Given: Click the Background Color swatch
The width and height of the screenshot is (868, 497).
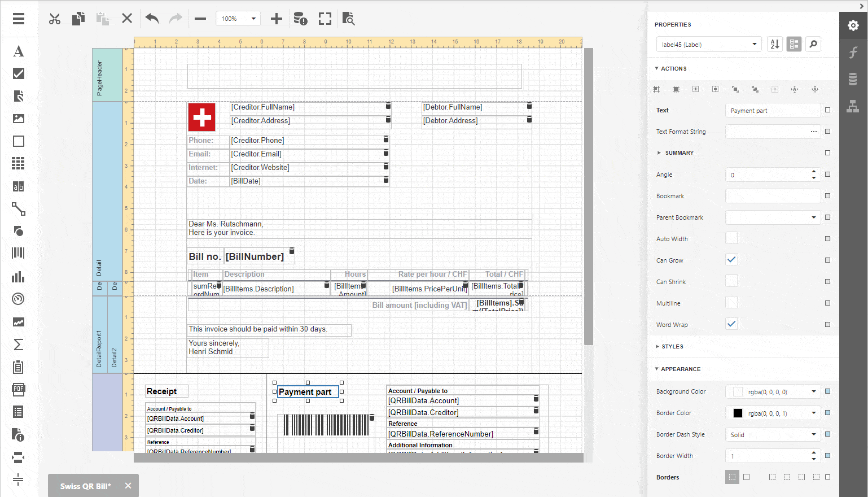Looking at the screenshot, I should pyautogui.click(x=738, y=391).
